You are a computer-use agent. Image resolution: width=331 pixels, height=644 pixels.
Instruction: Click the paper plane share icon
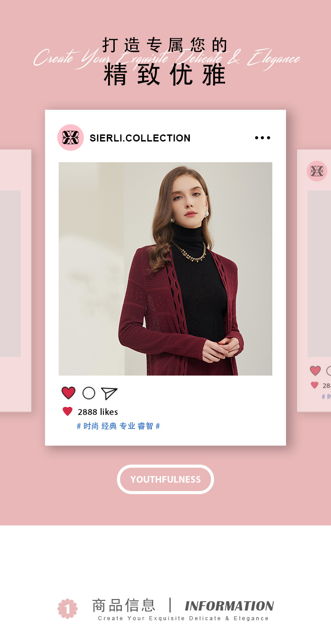109,393
